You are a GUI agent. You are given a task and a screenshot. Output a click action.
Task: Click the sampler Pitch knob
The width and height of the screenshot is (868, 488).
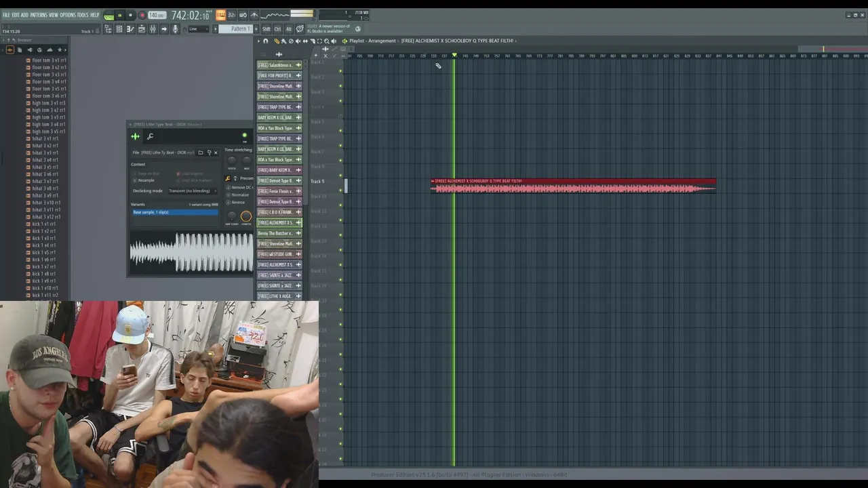[232, 161]
